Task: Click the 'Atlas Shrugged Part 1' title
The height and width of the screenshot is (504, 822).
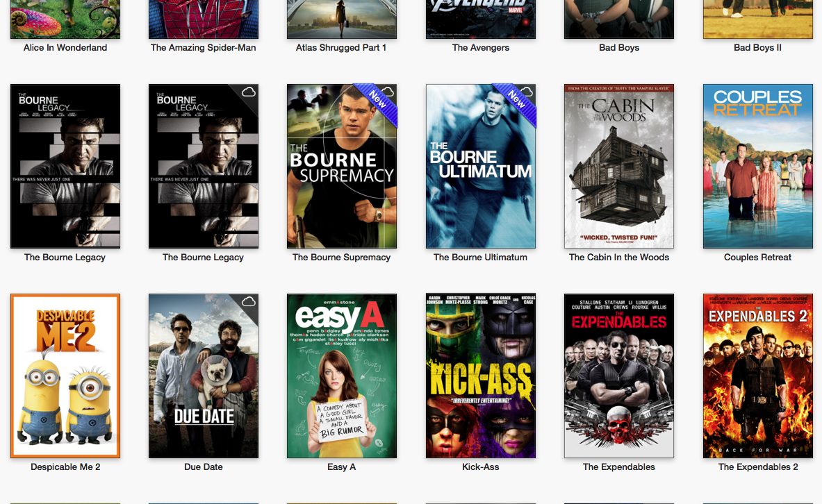Action: click(x=341, y=48)
